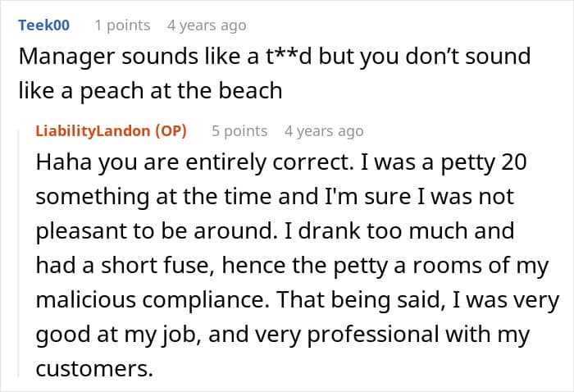The width and height of the screenshot is (574, 392).
Task: Click the phrase petty 20 in reply
Action: point(484,162)
